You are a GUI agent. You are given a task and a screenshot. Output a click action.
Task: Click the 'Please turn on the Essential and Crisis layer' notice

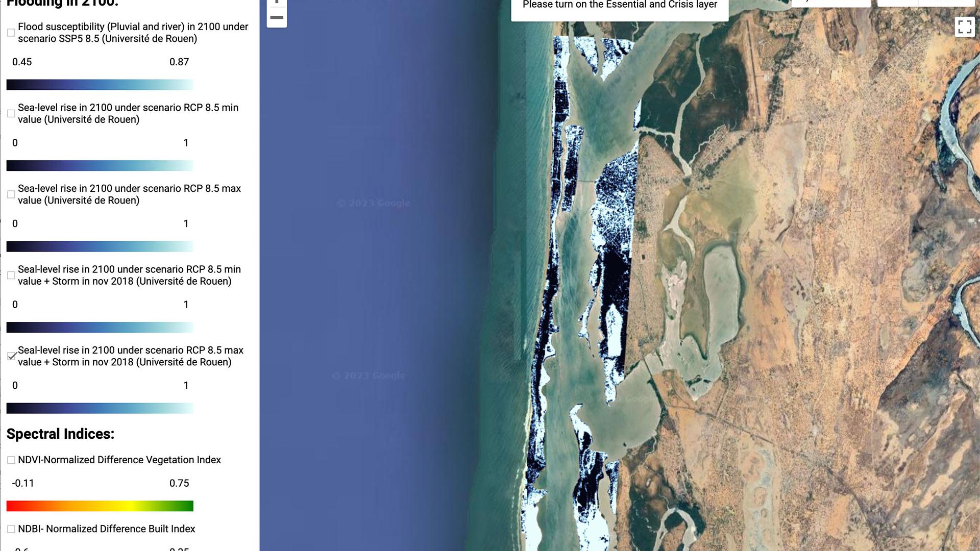pos(620,5)
